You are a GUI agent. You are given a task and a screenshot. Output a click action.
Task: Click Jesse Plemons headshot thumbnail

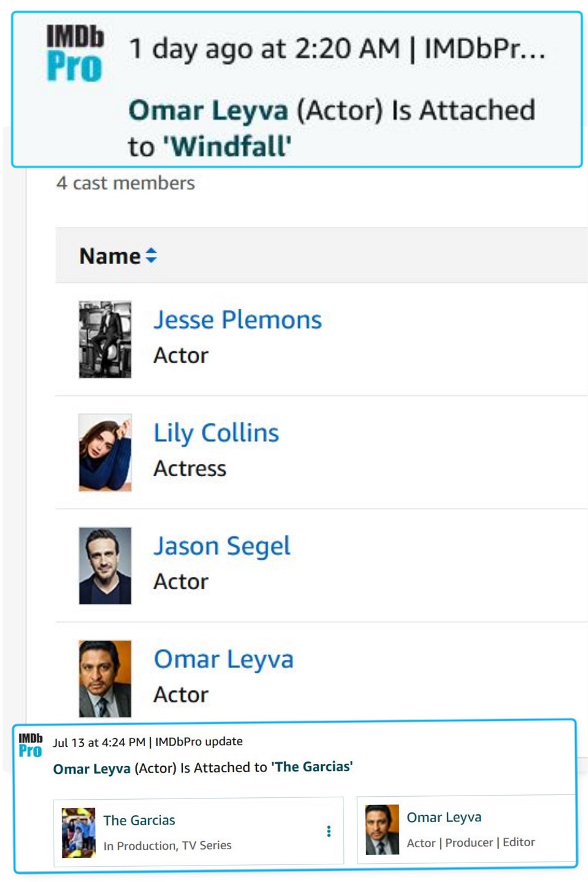pyautogui.click(x=105, y=339)
